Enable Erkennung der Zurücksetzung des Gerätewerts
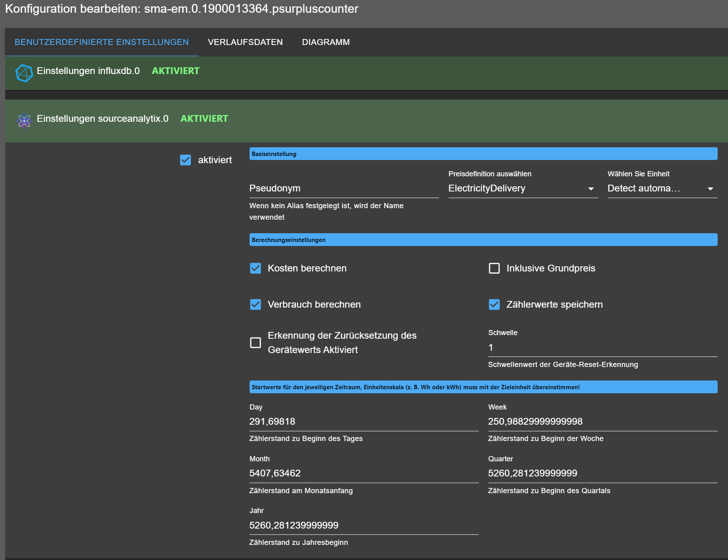 coord(256,343)
